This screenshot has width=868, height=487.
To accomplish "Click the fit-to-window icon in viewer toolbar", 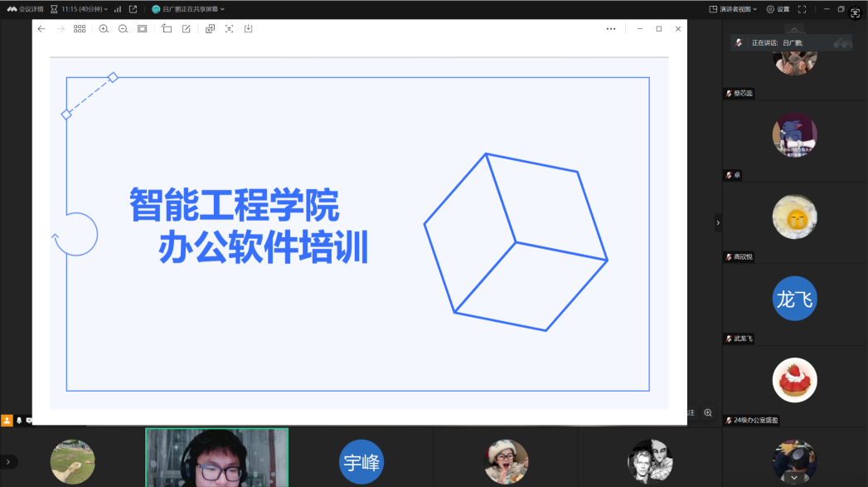I will point(142,29).
